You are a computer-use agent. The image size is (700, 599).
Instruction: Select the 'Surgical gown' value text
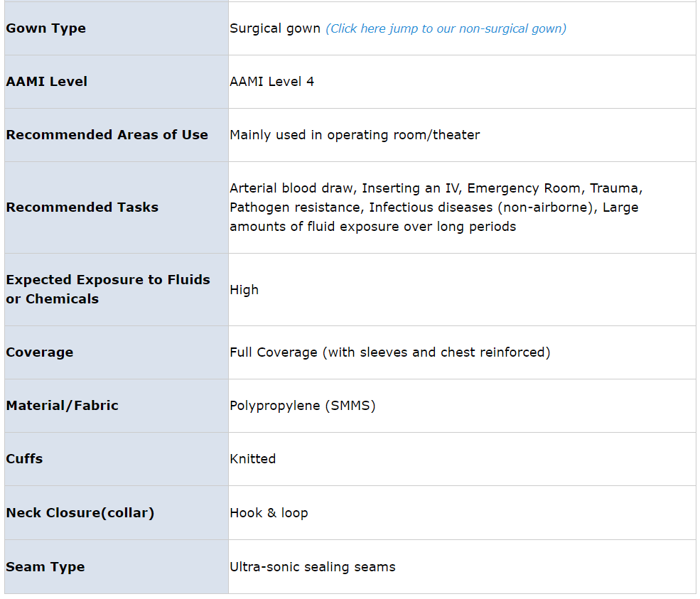275,28
